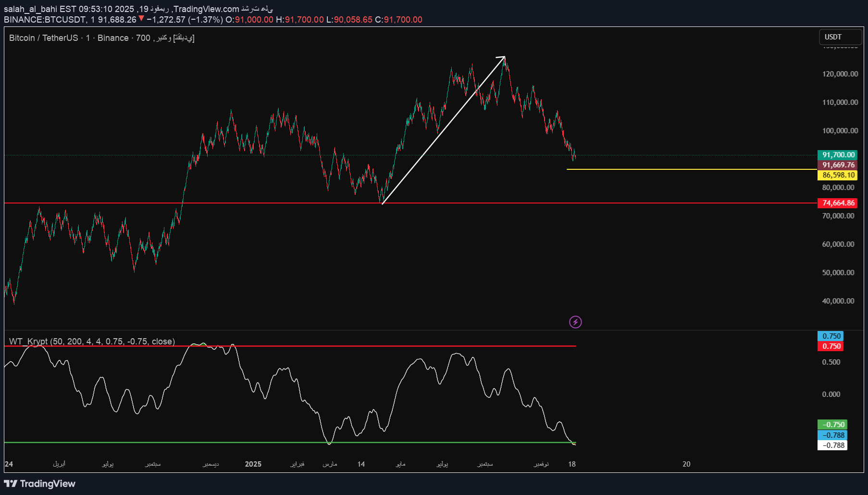
Task: Select the red 74,664.86 price label
Action: pos(838,203)
